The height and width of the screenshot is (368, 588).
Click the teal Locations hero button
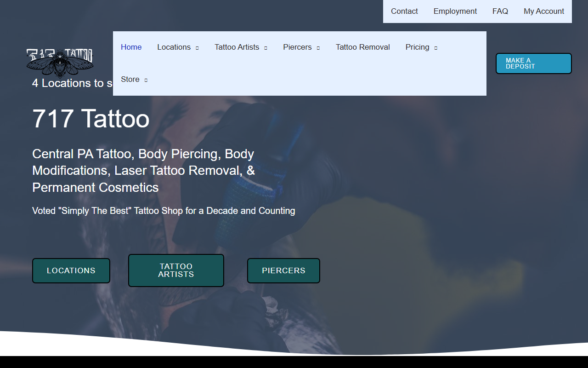[x=71, y=270]
